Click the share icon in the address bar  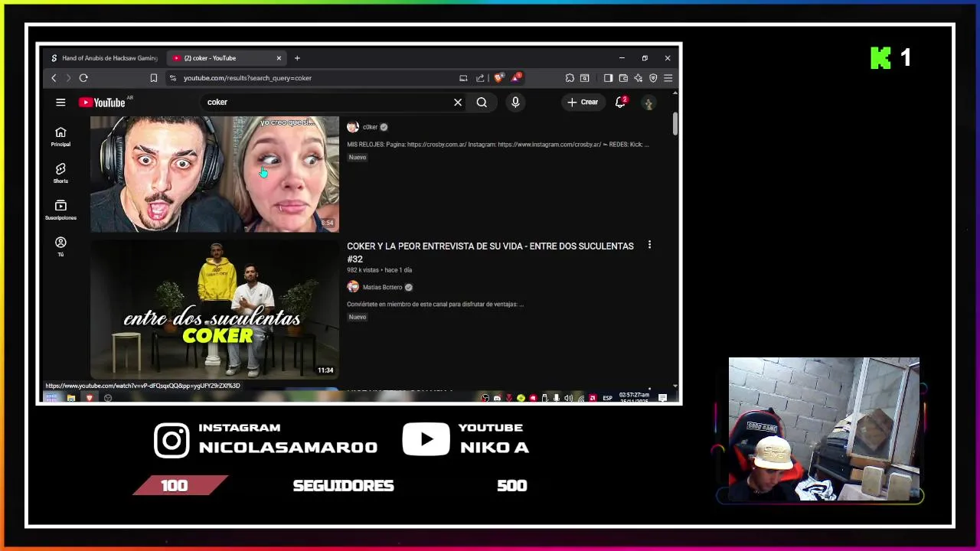(480, 78)
